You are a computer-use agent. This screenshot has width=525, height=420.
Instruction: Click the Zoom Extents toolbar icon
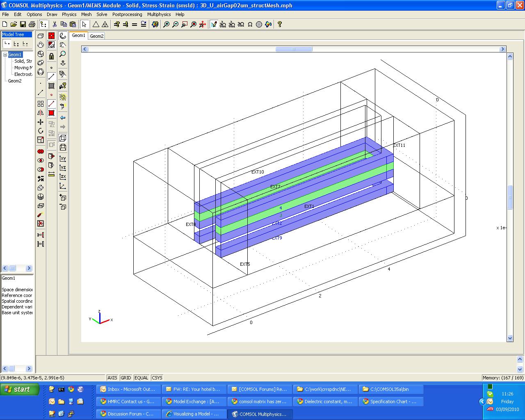202,25
